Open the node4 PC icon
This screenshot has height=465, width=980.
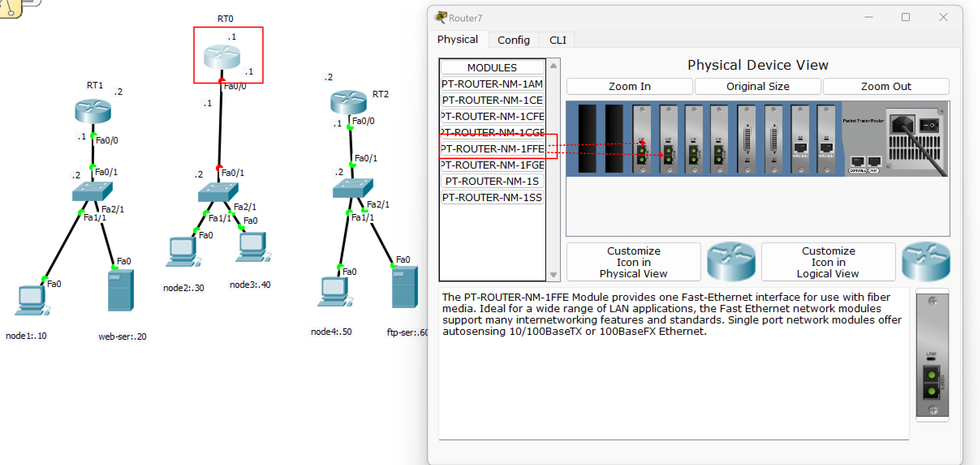click(336, 291)
